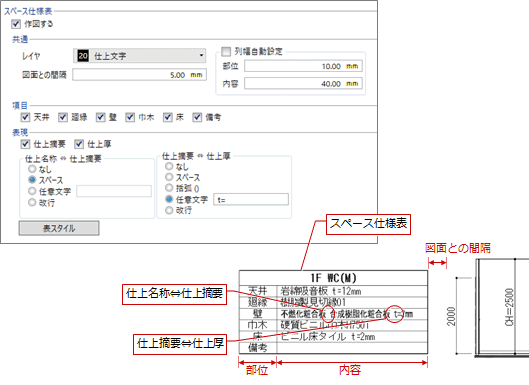Open the レイヤ dropdown arrow

click(x=201, y=55)
